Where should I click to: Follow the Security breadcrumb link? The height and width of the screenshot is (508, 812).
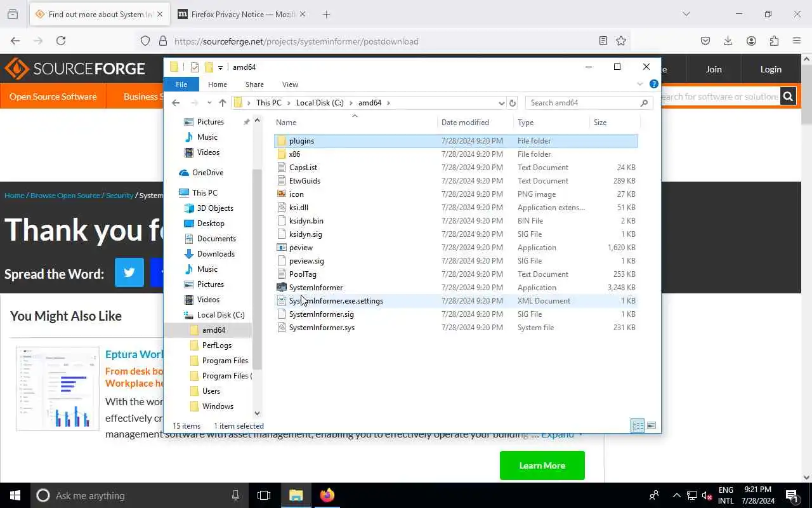point(119,196)
